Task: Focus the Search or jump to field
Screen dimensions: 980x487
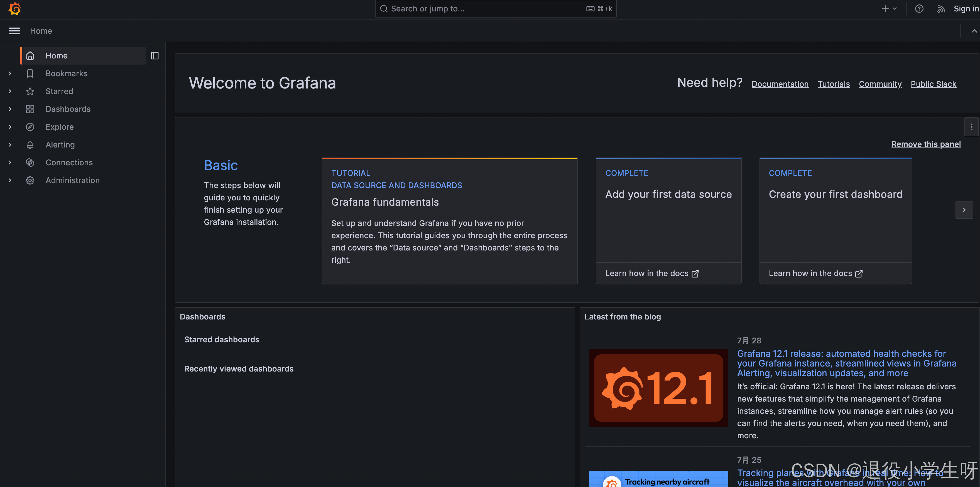Action: pos(495,9)
